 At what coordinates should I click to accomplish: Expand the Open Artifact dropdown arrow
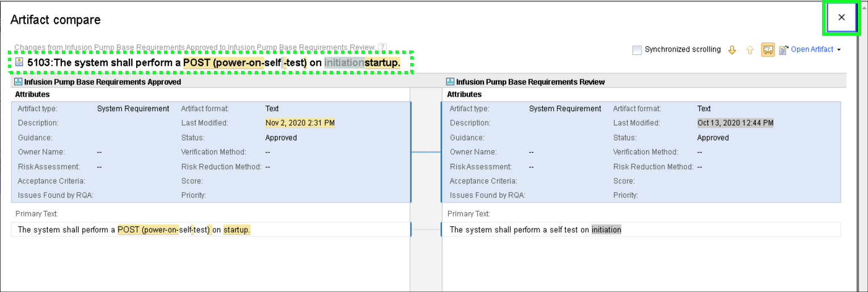pyautogui.click(x=839, y=50)
